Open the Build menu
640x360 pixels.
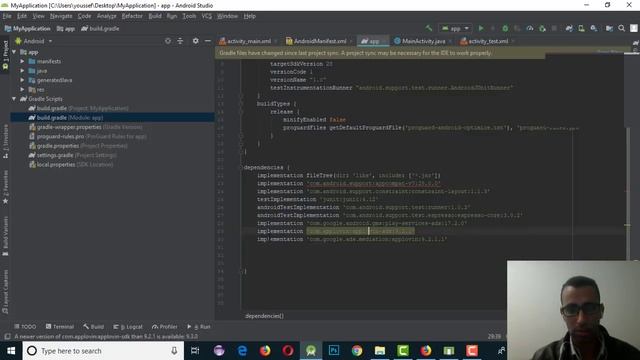pos(155,16)
